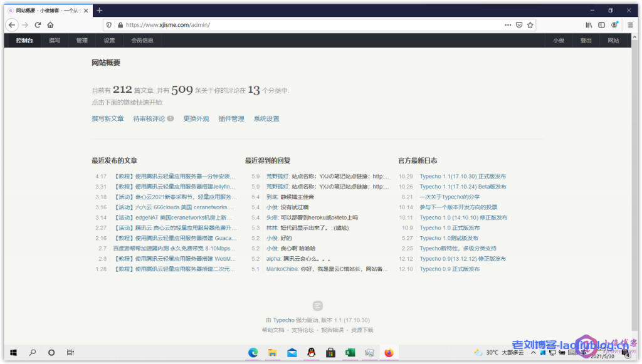
Task: Toggle the sidebar view icon in Firefox
Action: point(601,25)
